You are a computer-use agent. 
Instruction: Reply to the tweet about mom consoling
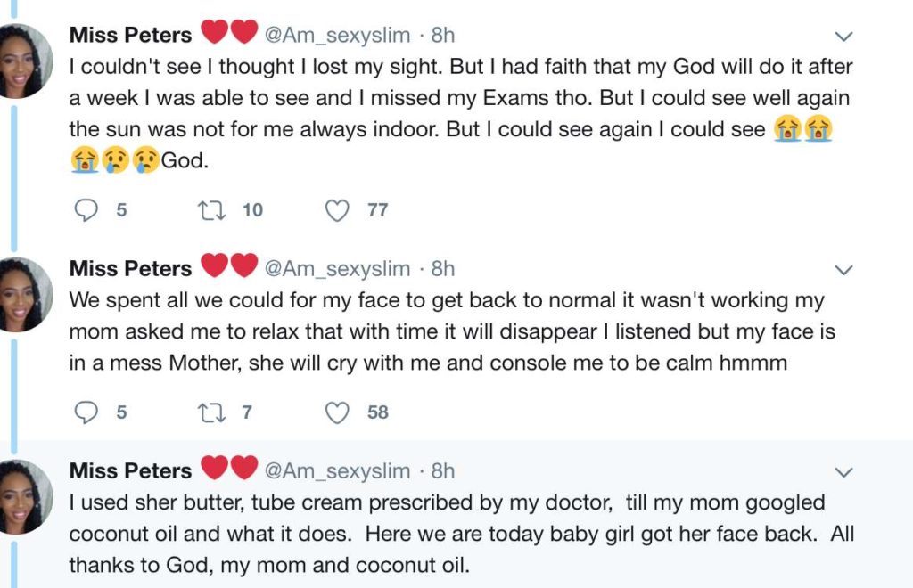[x=86, y=412]
